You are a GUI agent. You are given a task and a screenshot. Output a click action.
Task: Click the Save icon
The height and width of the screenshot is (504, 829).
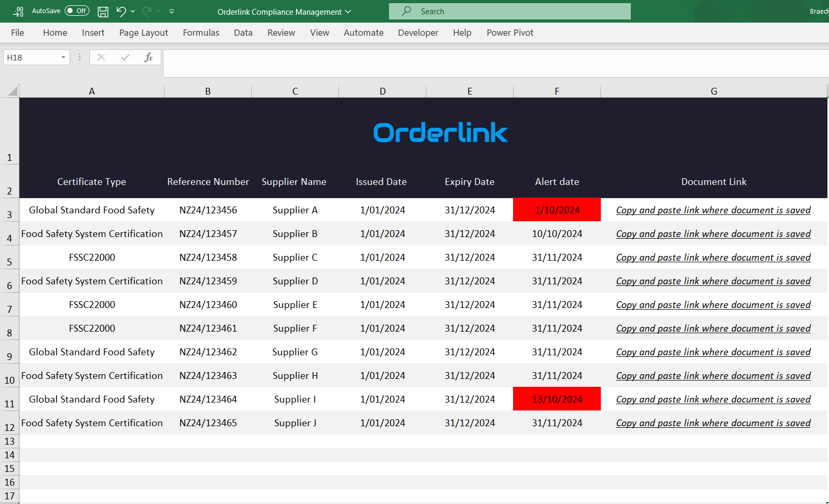pos(103,12)
